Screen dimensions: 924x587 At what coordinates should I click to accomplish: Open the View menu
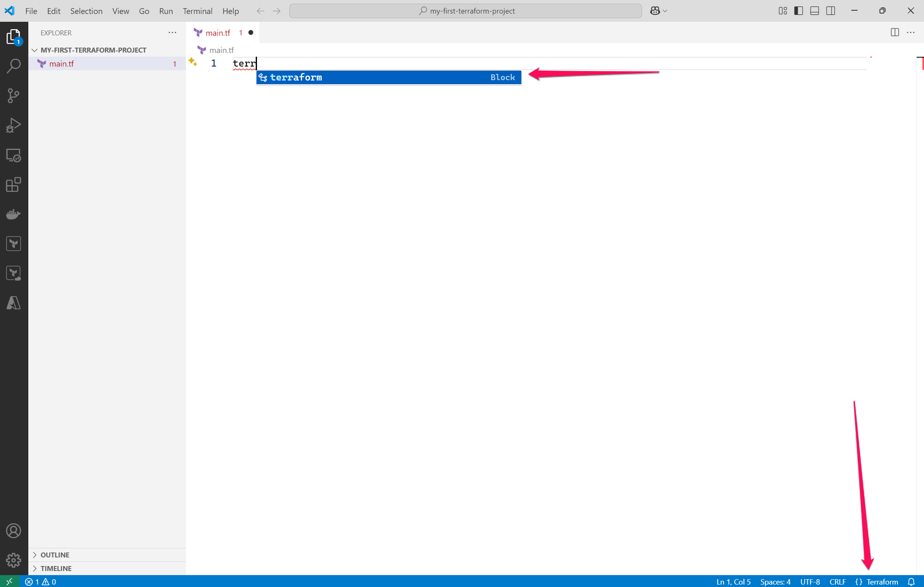click(121, 11)
